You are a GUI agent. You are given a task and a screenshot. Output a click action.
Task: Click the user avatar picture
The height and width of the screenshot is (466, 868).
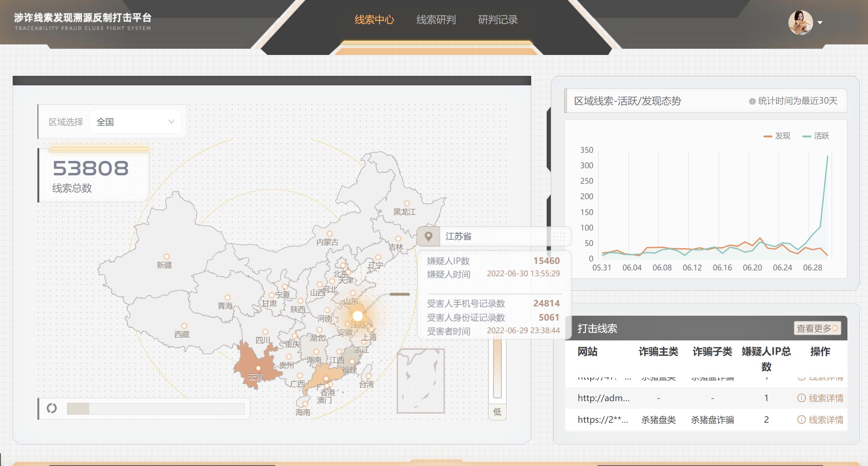click(800, 23)
